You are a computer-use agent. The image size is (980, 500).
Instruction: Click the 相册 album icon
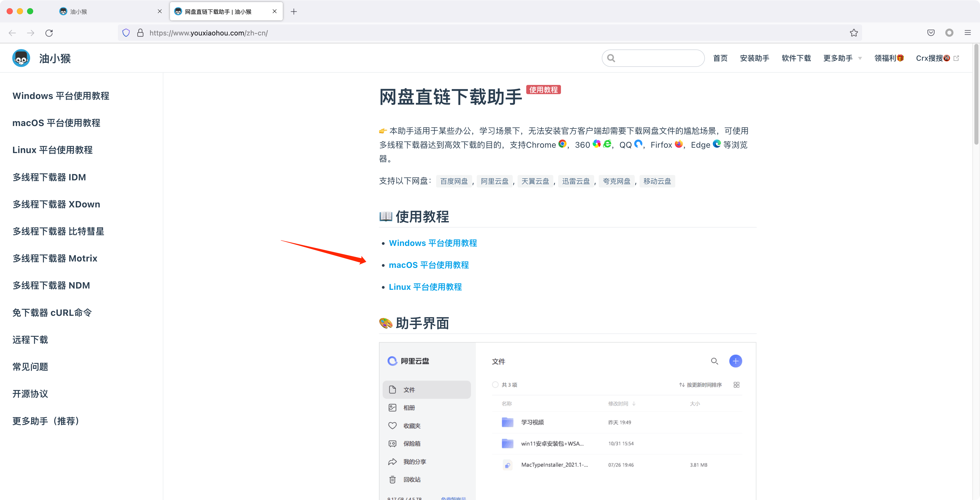(393, 408)
